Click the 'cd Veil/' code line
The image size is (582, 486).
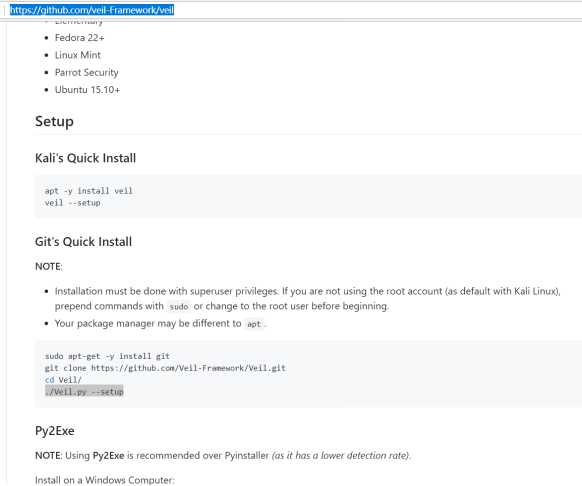click(x=63, y=380)
